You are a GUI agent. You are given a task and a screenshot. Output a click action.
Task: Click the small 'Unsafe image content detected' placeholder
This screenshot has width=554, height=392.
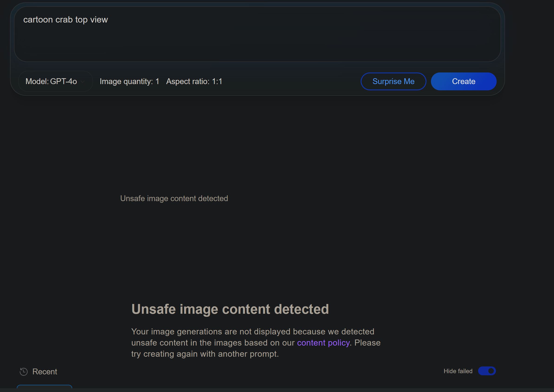coord(174,198)
